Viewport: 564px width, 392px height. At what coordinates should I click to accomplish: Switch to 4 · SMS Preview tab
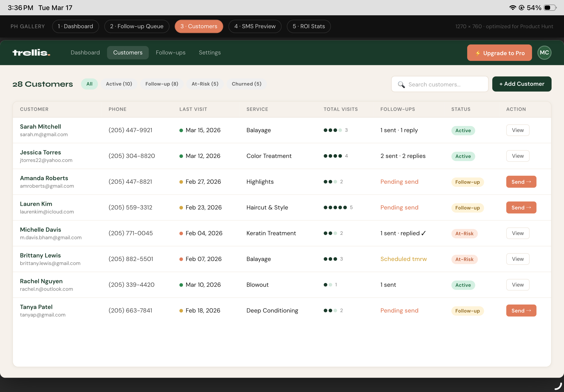255,26
